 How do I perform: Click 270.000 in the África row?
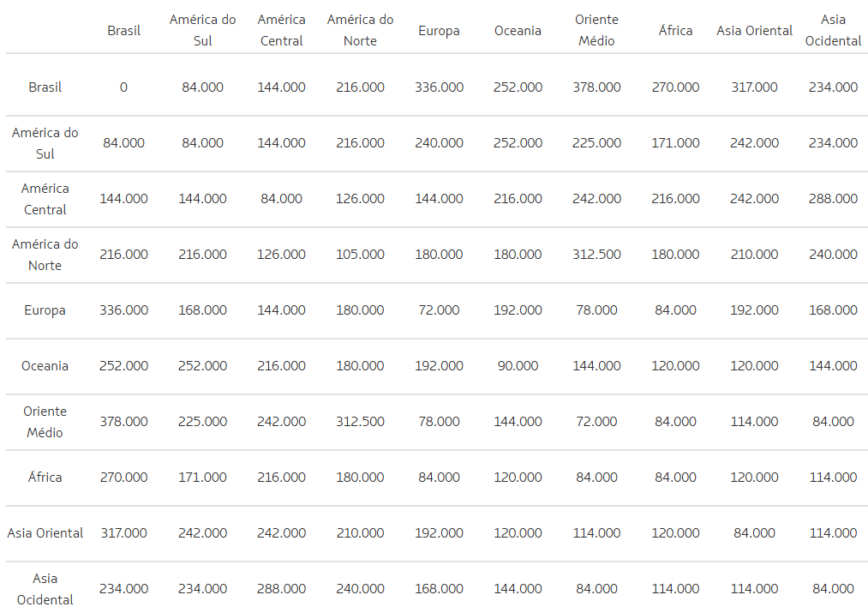point(123,478)
